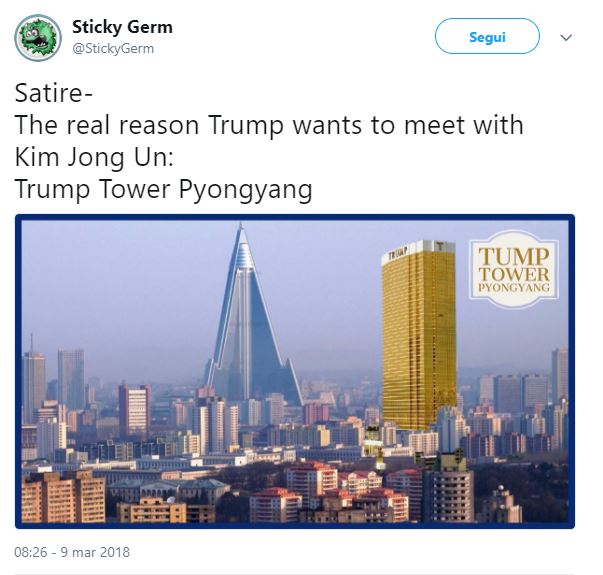Follow the account with the Segui button
603x575 pixels.
coord(487,37)
